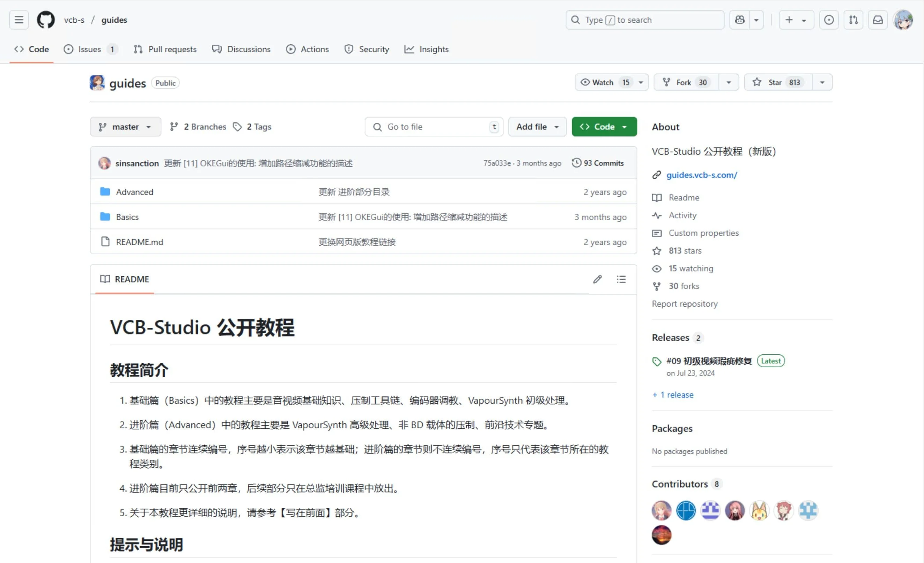Click Basics folder icon

pos(105,217)
